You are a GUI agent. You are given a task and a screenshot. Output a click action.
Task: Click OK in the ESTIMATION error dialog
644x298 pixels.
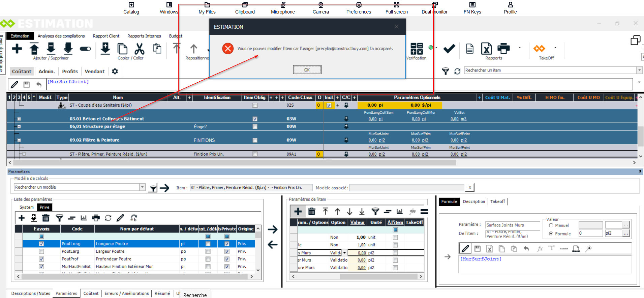pyautogui.click(x=307, y=70)
